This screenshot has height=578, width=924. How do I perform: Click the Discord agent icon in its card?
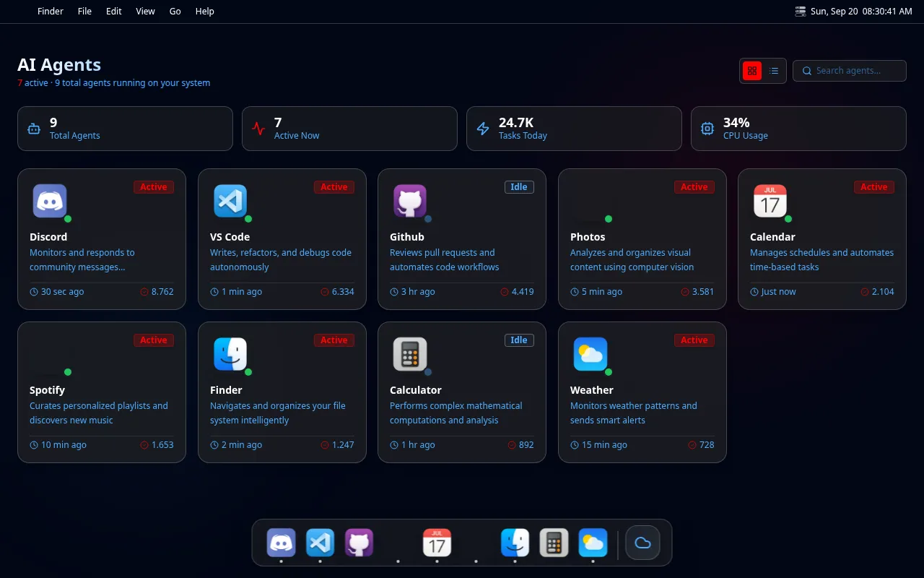coord(50,201)
